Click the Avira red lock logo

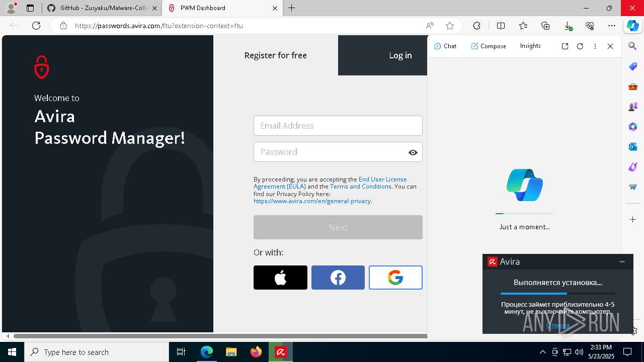click(x=41, y=67)
